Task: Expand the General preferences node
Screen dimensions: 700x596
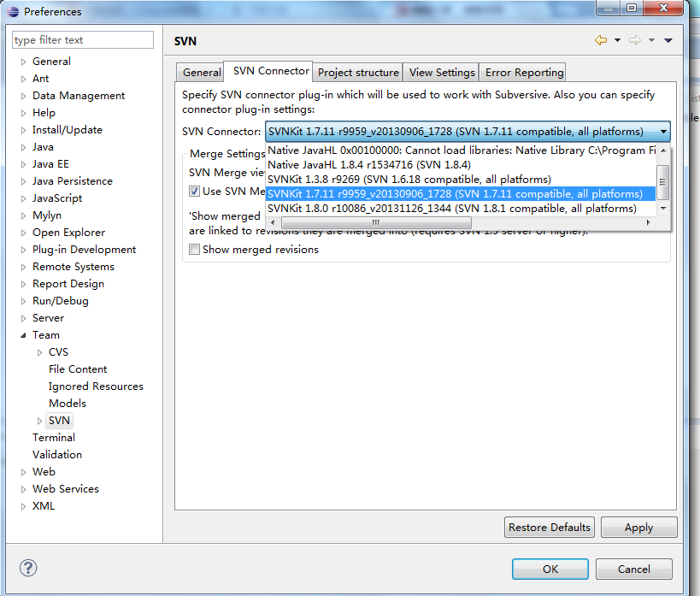Action: coord(24,62)
